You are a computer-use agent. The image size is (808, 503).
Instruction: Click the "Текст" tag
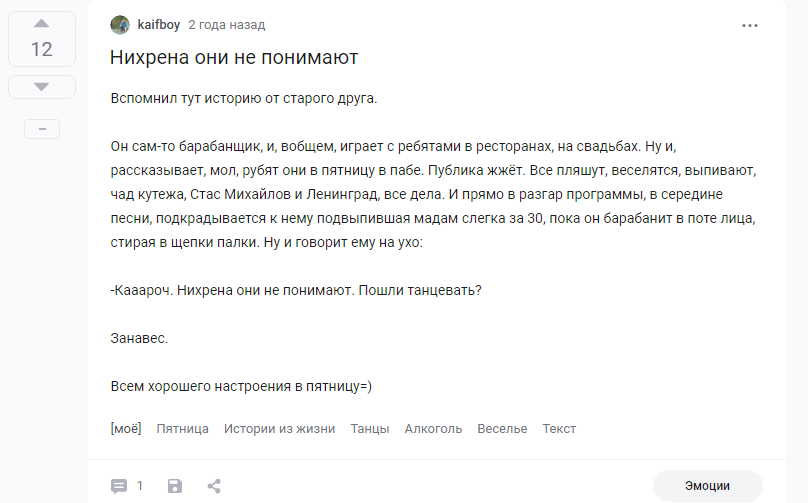click(x=559, y=428)
